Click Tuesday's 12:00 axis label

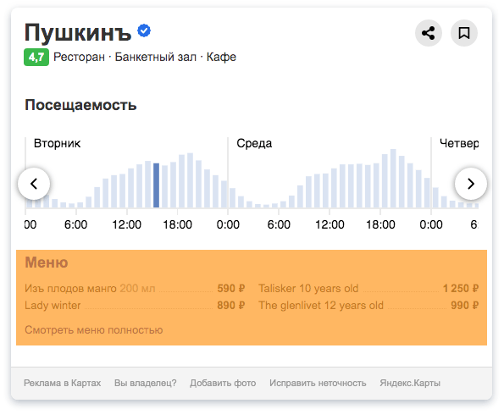tap(127, 224)
